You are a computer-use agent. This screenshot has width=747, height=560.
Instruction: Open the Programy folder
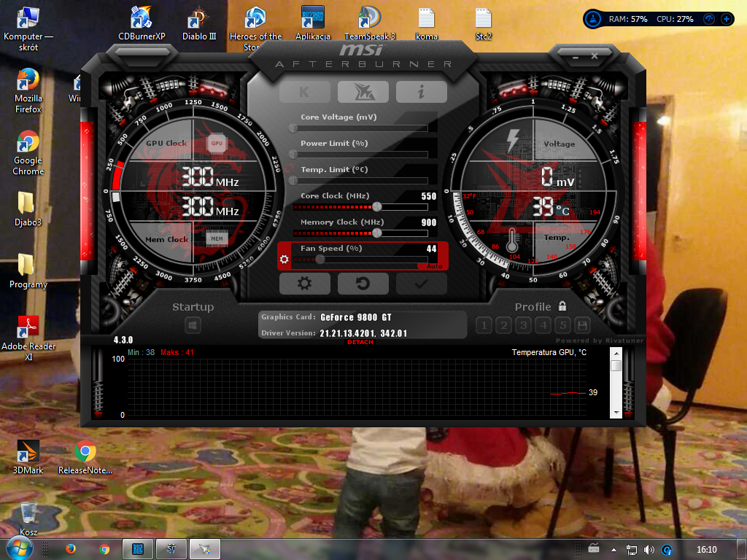[28, 271]
